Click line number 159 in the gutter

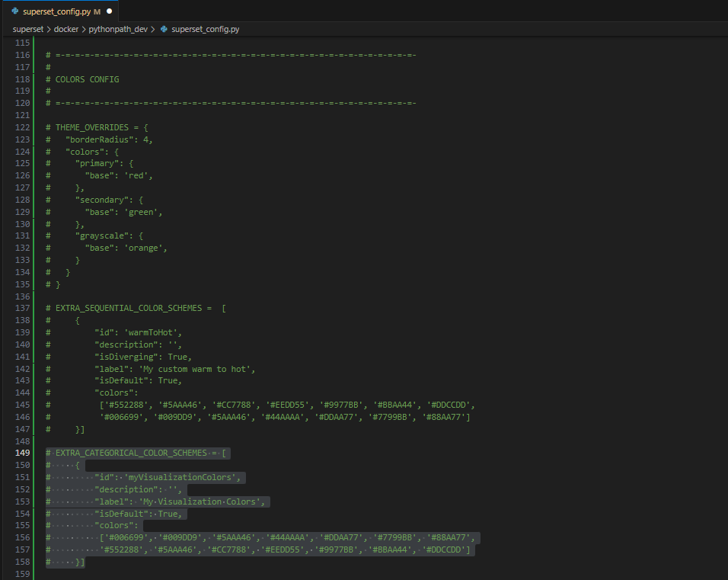(x=22, y=574)
